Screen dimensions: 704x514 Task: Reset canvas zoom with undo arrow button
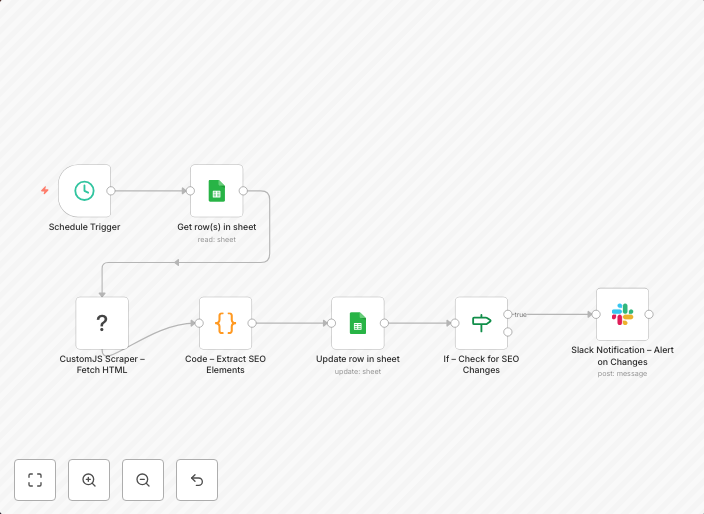pyautogui.click(x=197, y=480)
